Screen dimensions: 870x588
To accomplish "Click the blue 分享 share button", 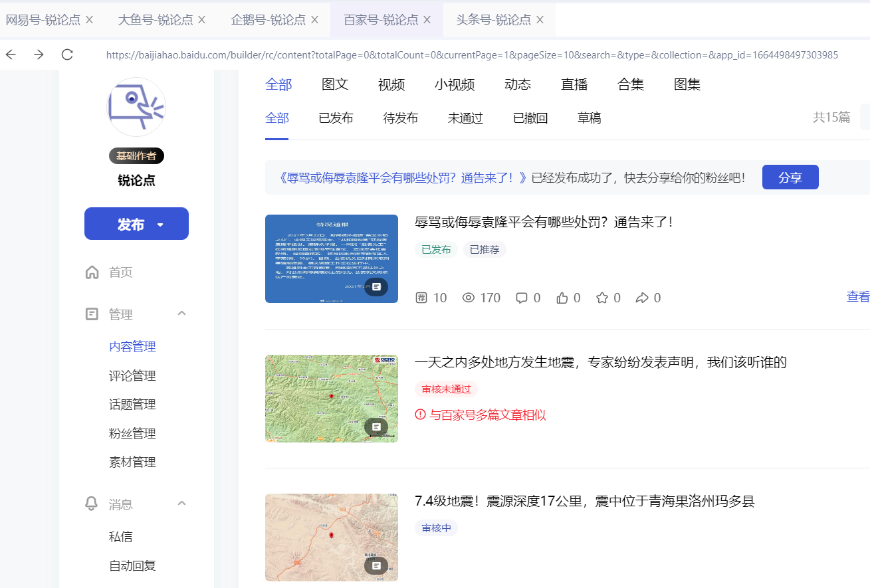I will tap(790, 177).
